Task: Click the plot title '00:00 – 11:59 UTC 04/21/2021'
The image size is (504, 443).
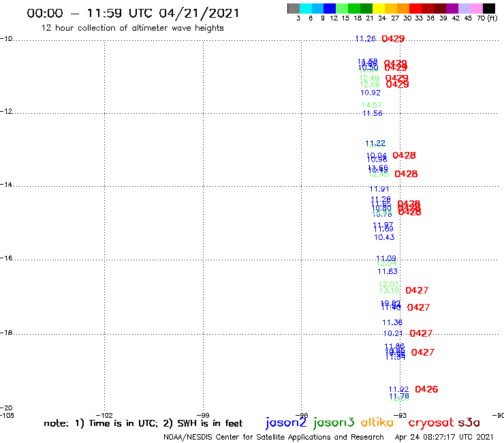Action: [133, 13]
